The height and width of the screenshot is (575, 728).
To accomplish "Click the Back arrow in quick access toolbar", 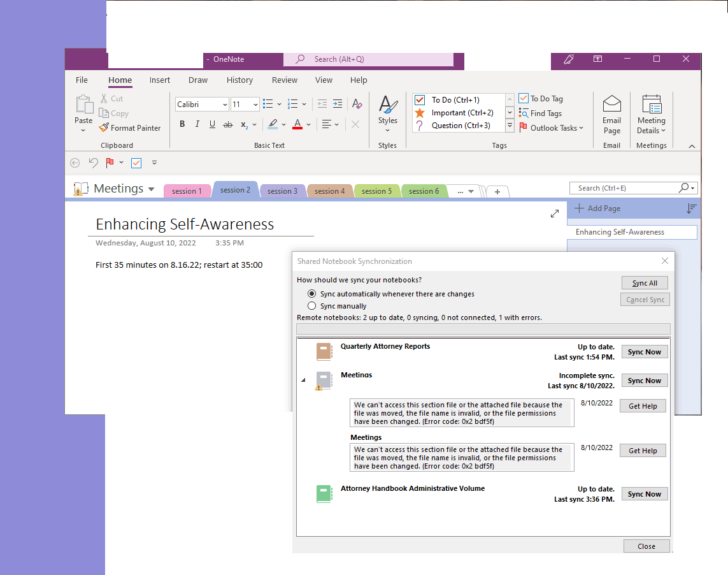I will [x=75, y=163].
